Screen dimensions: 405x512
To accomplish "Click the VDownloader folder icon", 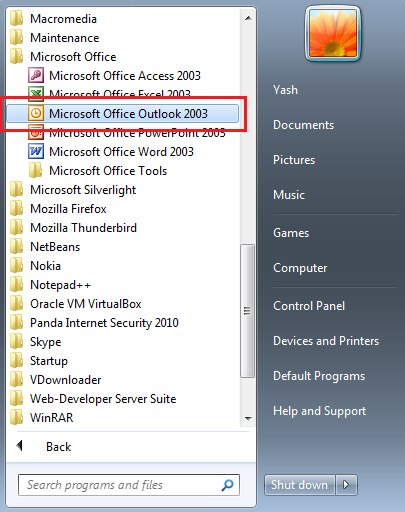I will point(17,380).
